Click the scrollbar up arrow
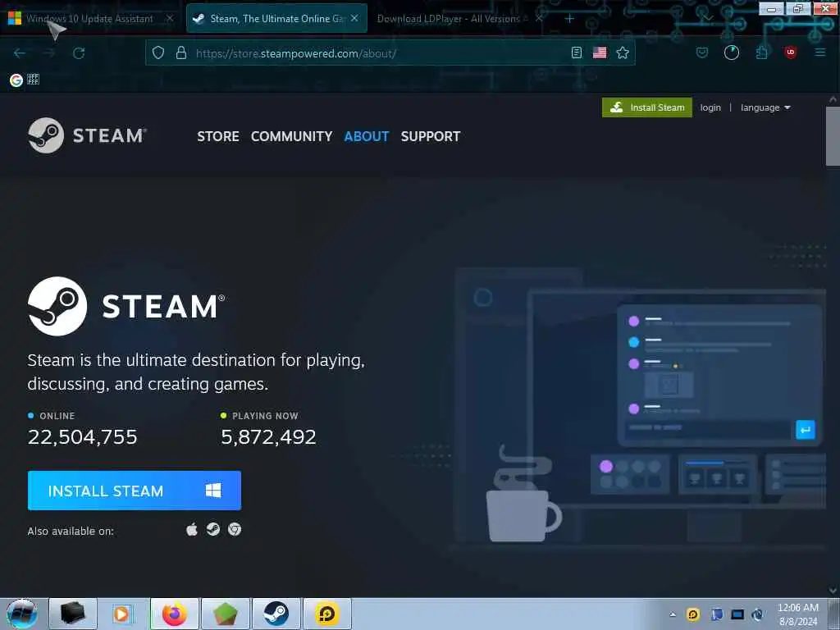Viewport: 840px width, 630px height. click(x=833, y=100)
